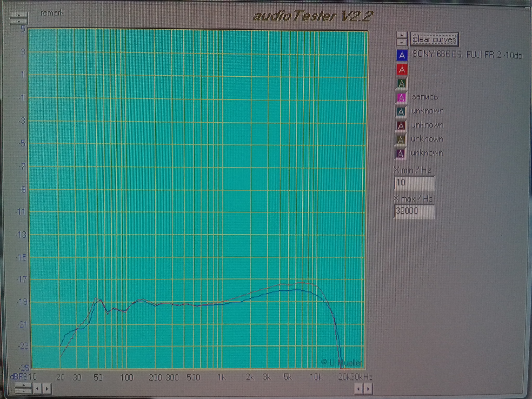Toggle the olive curve A button, third unknown
This screenshot has height=399, width=532.
[400, 140]
